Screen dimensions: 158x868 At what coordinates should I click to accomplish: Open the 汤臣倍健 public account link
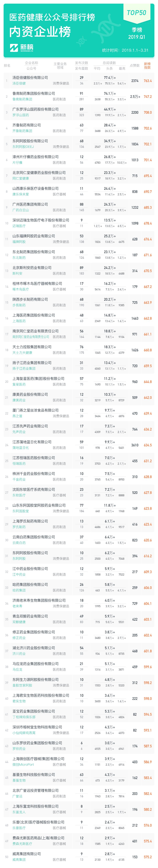tap(19, 83)
